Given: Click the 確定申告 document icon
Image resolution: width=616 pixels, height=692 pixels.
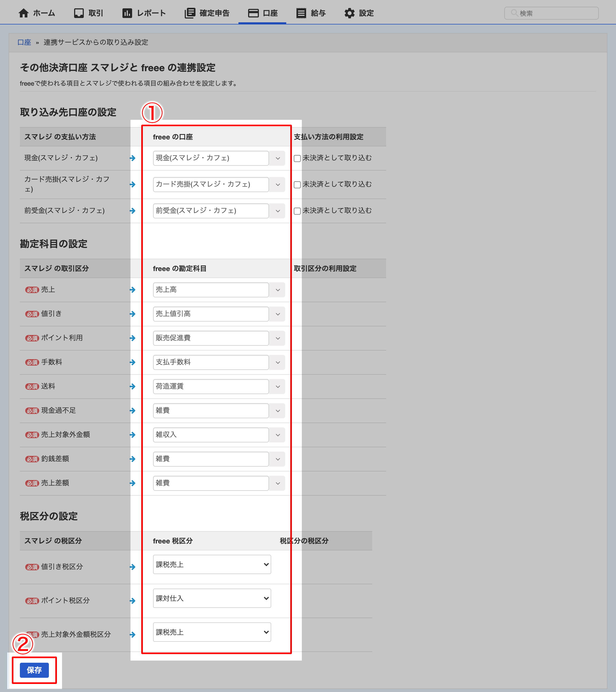Looking at the screenshot, I should 190,13.
